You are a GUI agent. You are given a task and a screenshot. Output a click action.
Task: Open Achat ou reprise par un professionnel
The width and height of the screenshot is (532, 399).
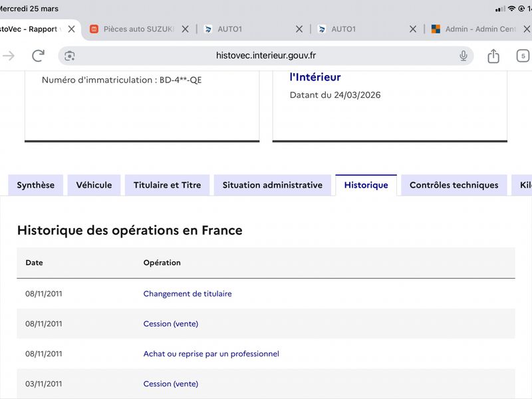pyautogui.click(x=211, y=354)
